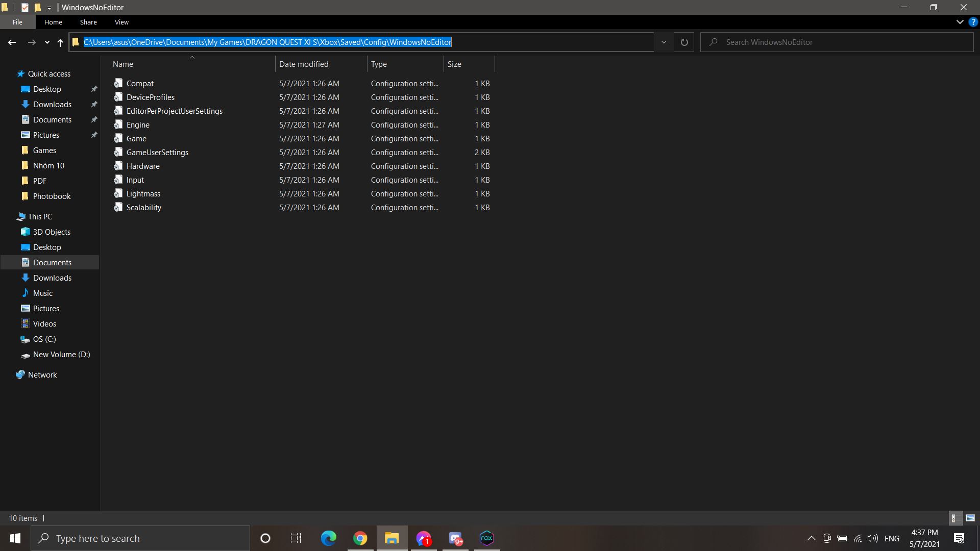Navigate back with the back arrow

coord(12,42)
